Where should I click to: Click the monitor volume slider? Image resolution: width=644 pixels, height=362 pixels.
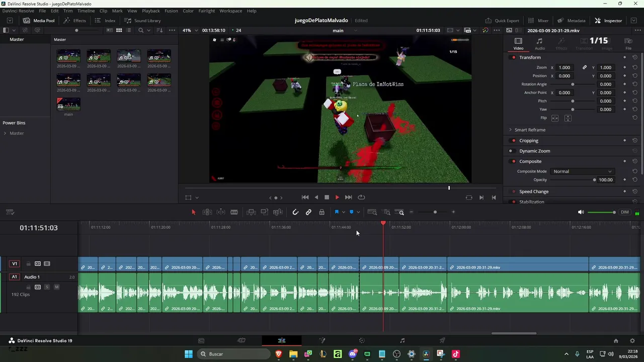tap(602, 212)
